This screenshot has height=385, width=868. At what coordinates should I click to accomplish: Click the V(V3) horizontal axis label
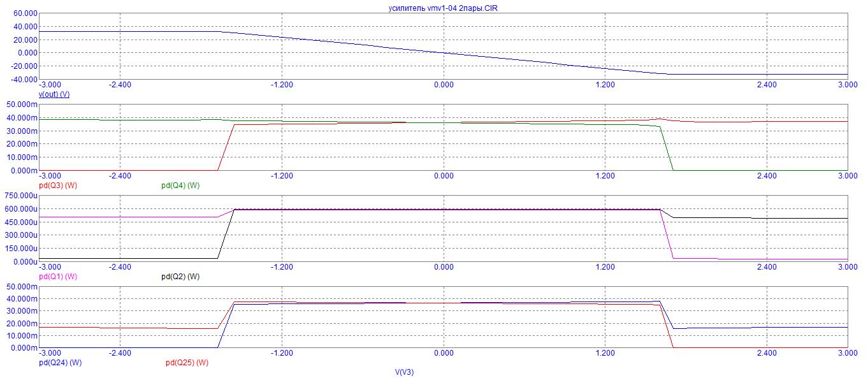click(404, 372)
